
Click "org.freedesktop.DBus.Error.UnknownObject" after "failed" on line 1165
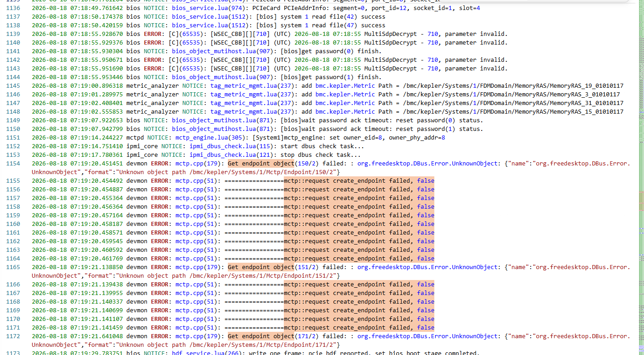point(428,267)
